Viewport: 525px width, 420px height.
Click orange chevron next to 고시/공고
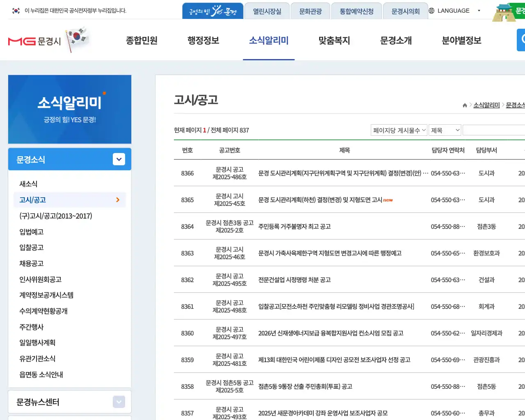[118, 200]
